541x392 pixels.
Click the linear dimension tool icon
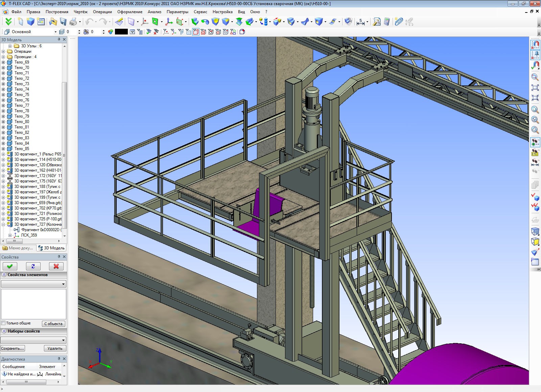coord(361,22)
